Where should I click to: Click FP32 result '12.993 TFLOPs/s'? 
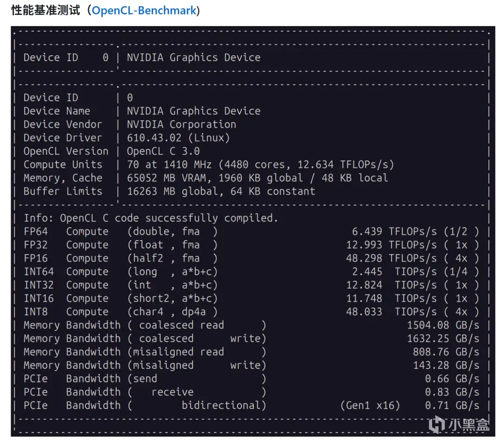391,245
